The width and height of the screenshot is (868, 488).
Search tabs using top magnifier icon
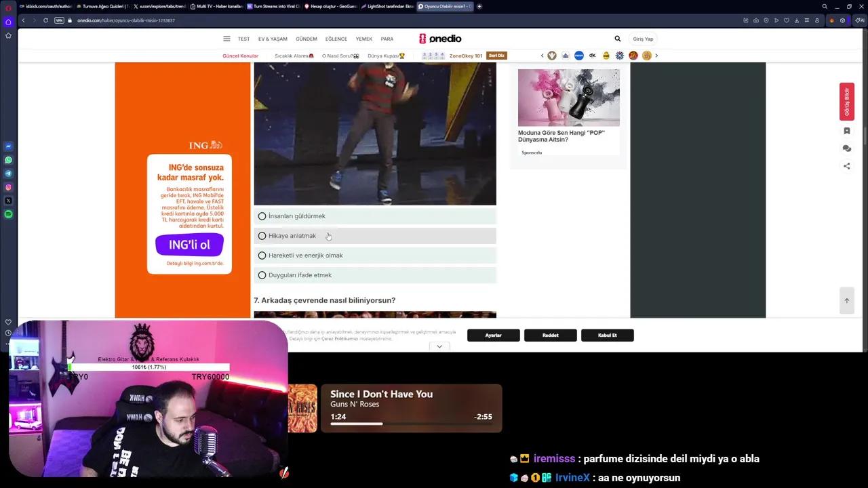825,6
